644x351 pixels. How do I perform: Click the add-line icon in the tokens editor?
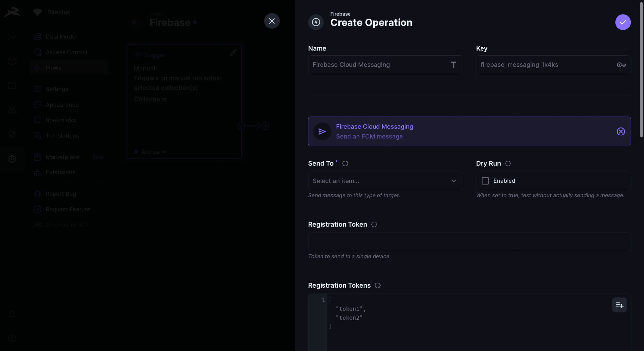pyautogui.click(x=619, y=305)
